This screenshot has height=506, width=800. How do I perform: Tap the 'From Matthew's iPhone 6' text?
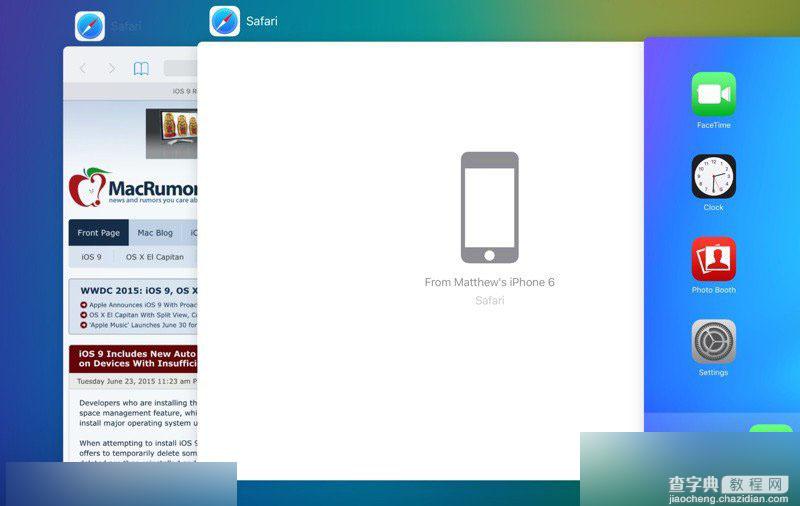(x=489, y=282)
